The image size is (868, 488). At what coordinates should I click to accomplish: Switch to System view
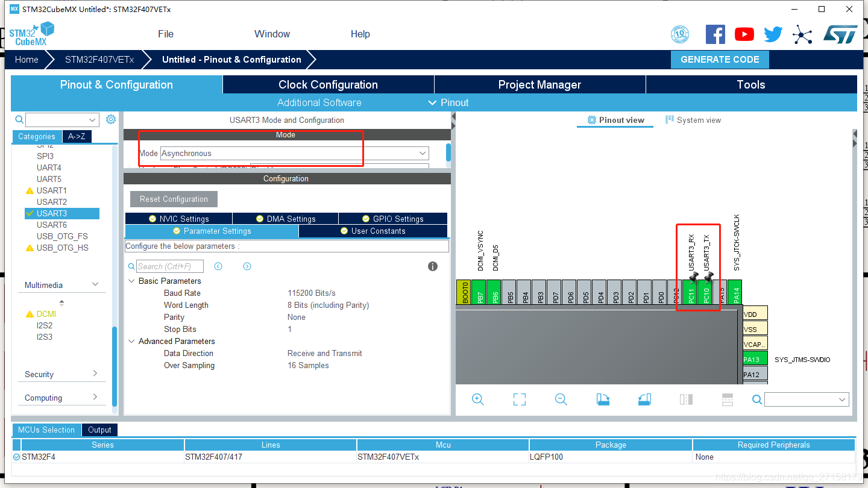(x=693, y=120)
